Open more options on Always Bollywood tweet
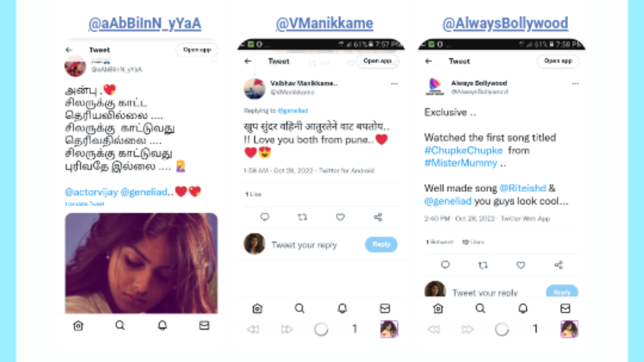644x362 pixels. click(x=575, y=84)
